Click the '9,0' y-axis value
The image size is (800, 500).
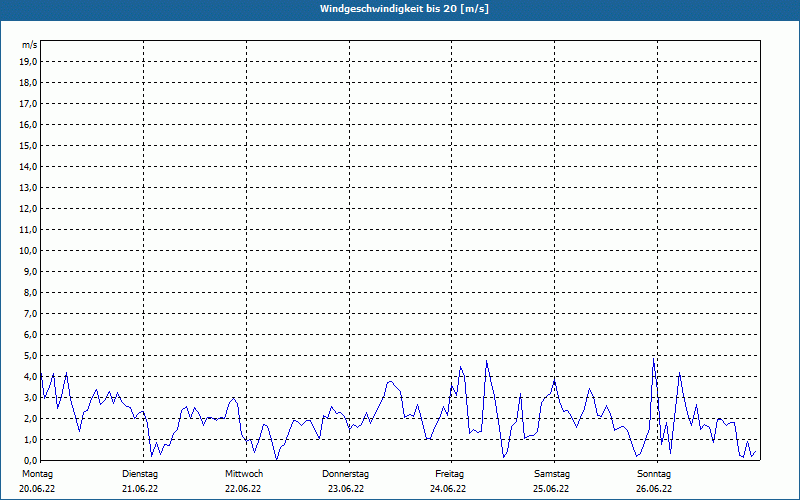point(31,271)
